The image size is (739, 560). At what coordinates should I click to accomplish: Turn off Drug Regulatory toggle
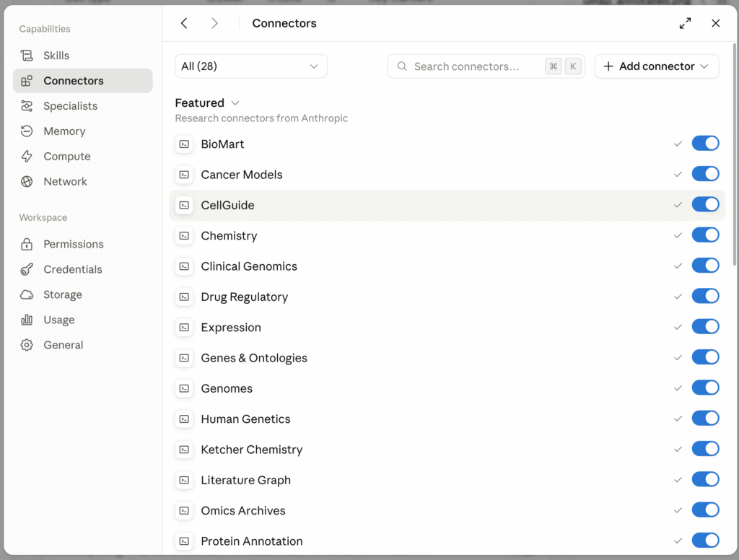click(x=705, y=296)
